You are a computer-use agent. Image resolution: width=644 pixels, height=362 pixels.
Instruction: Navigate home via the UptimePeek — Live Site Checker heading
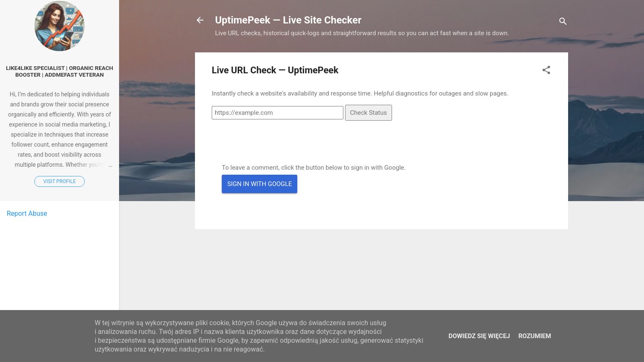pyautogui.click(x=288, y=20)
